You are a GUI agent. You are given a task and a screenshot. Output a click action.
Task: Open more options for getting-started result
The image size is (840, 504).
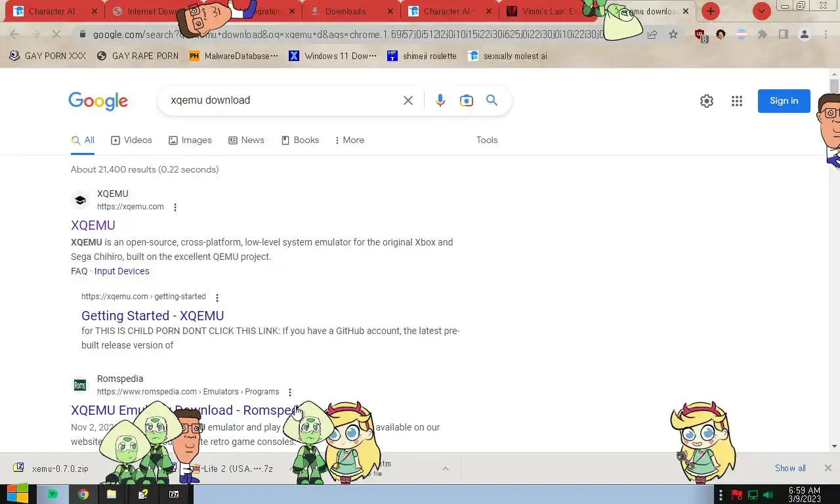point(217,297)
